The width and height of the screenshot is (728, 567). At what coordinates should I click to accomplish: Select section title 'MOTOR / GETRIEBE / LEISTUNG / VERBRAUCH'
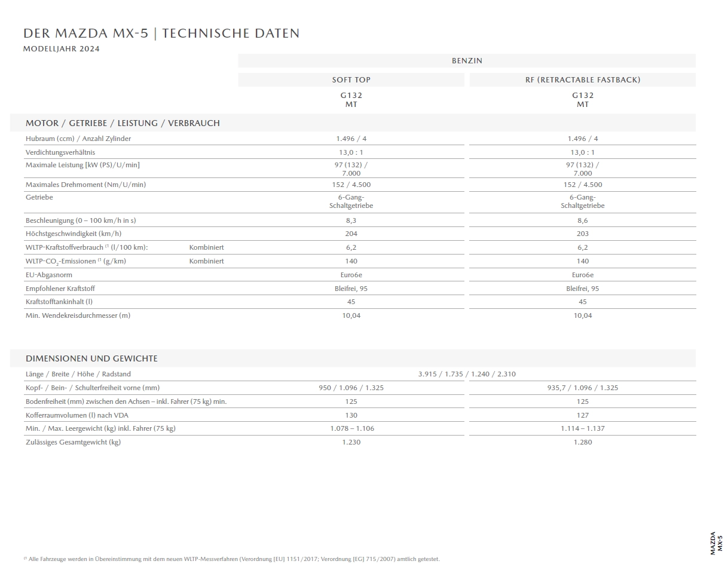[123, 123]
